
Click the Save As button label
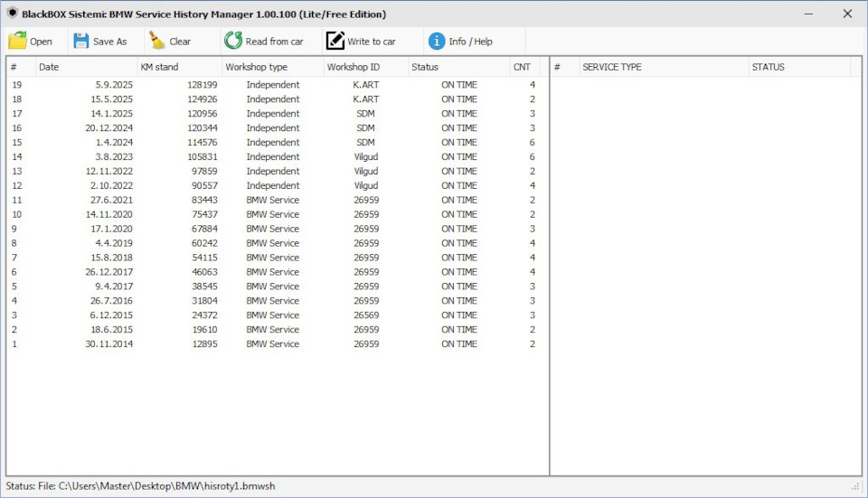109,42
